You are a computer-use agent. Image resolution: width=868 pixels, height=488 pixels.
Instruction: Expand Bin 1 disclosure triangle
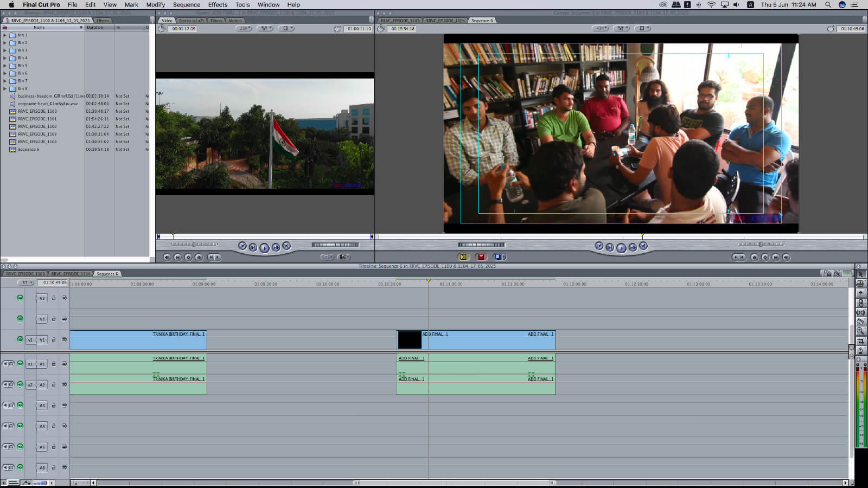click(5, 35)
